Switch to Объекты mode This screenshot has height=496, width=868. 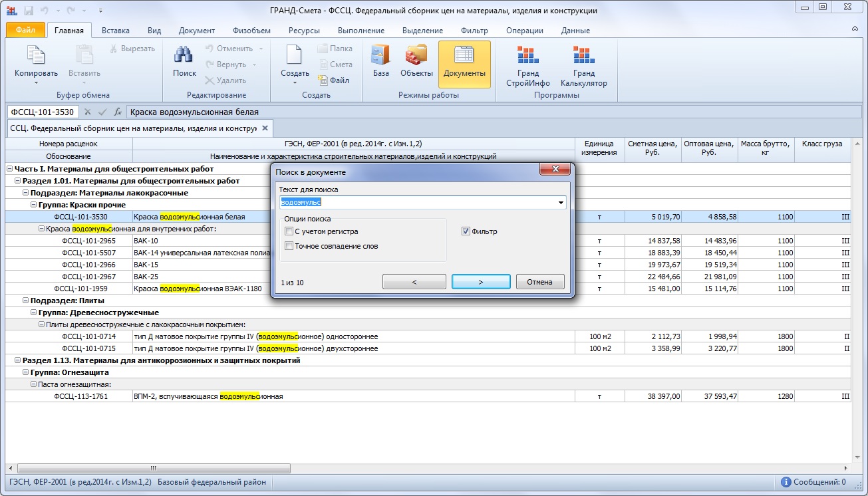coord(416,57)
